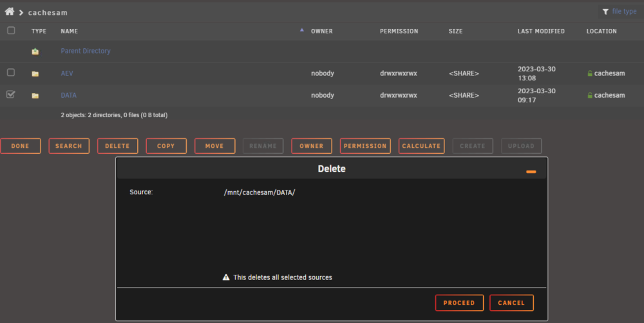
Task: Sort by the PERMISSION column header
Action: click(399, 31)
